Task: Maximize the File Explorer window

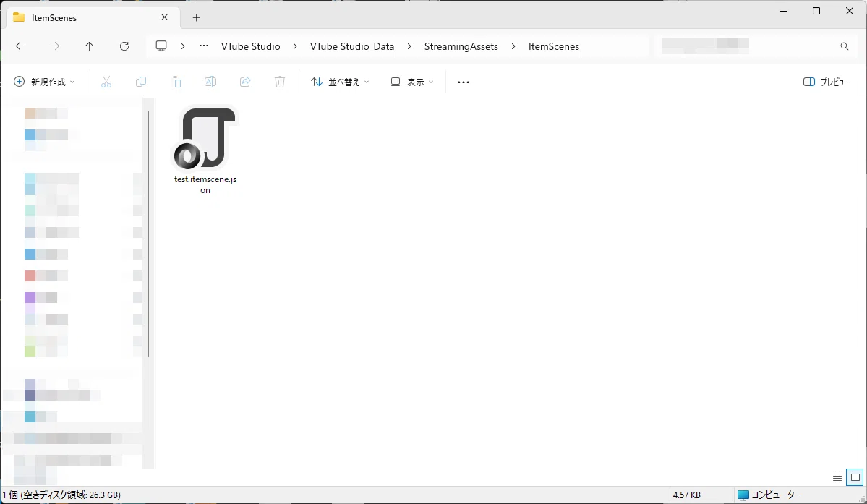Action: (x=816, y=11)
